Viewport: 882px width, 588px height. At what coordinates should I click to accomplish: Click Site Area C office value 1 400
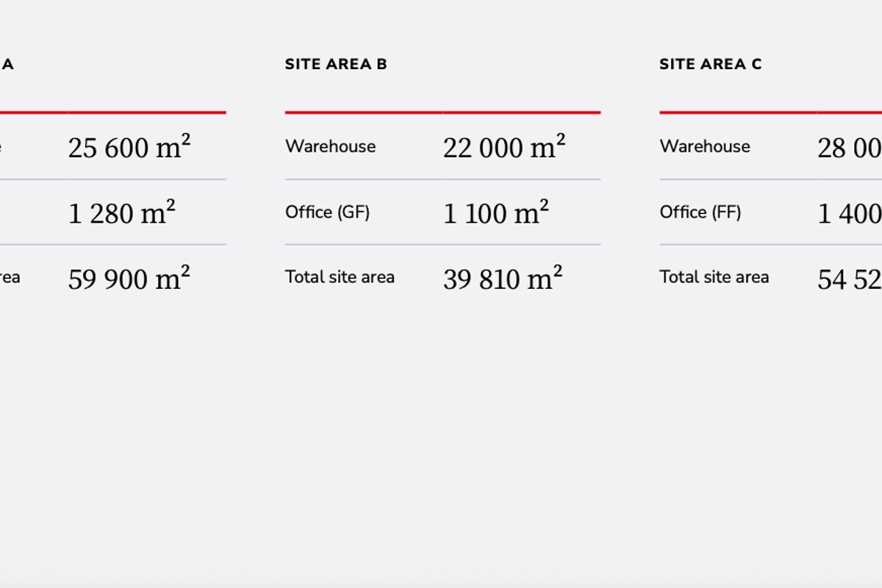pyautogui.click(x=849, y=214)
